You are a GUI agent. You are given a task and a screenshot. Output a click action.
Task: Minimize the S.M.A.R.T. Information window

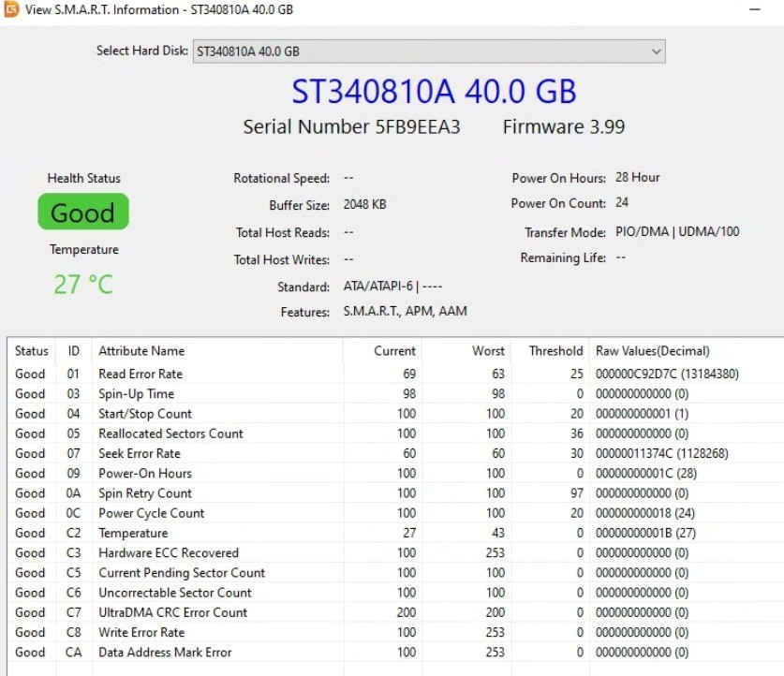coord(755,9)
